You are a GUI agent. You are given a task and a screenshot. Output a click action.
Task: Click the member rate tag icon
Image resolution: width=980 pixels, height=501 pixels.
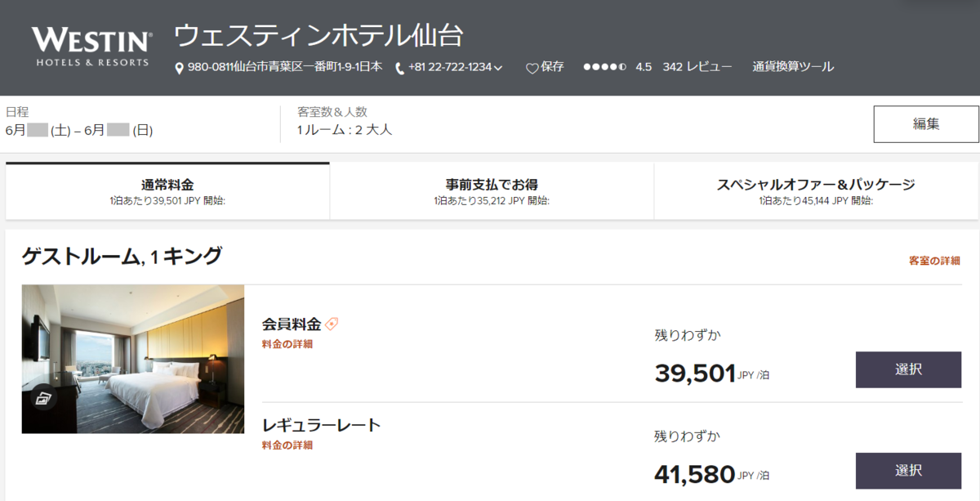(x=332, y=324)
